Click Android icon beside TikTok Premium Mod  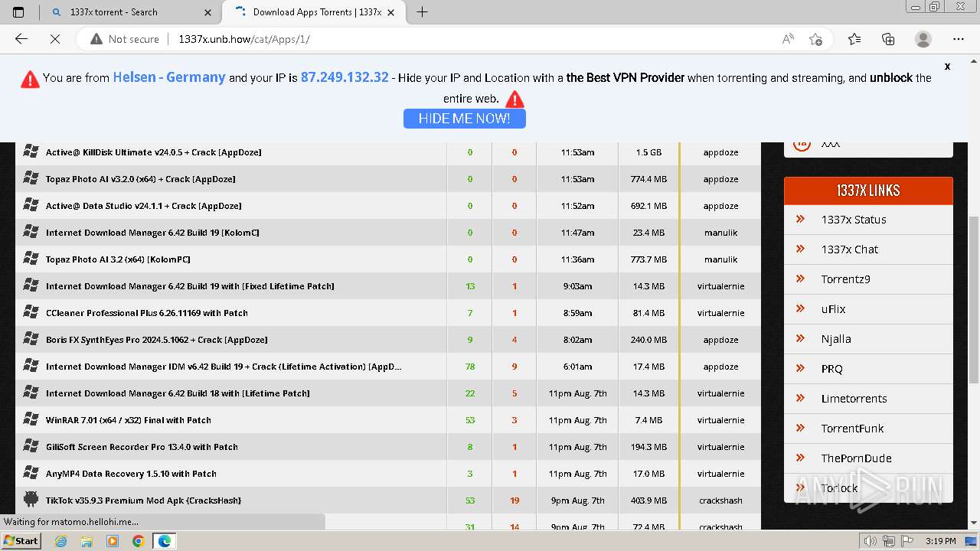[x=31, y=500]
